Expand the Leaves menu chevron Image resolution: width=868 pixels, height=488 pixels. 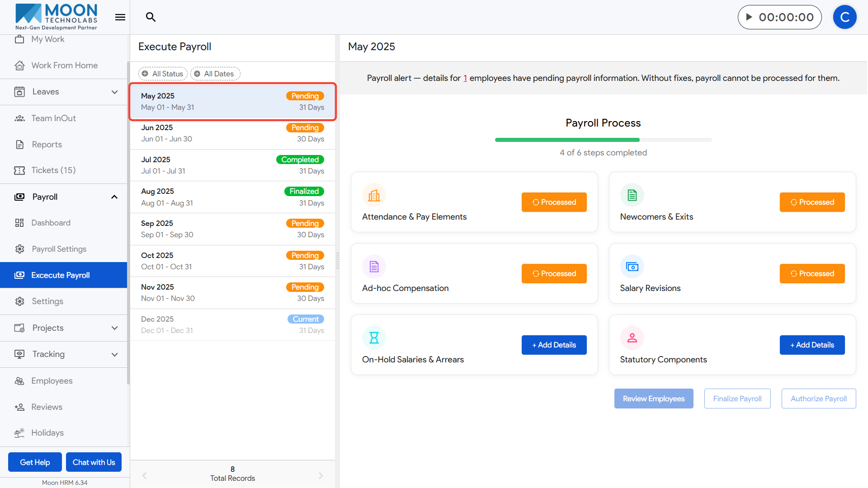(114, 92)
